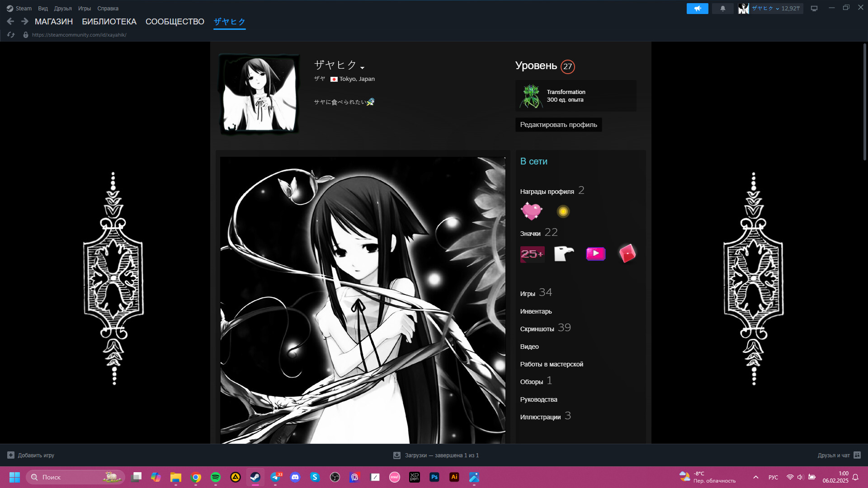The height and width of the screenshot is (488, 868).
Task: Open Игры 34 link
Action: coord(536,293)
